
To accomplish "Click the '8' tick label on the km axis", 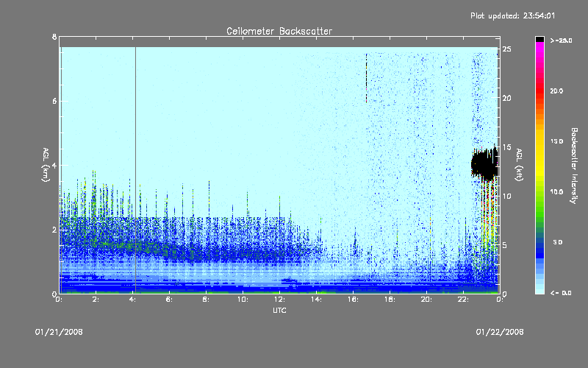I will [x=54, y=37].
